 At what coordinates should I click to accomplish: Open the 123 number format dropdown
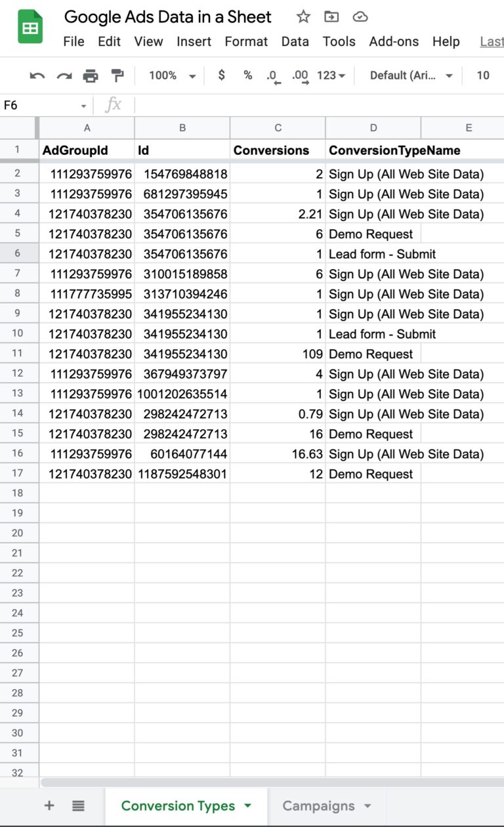[x=329, y=75]
